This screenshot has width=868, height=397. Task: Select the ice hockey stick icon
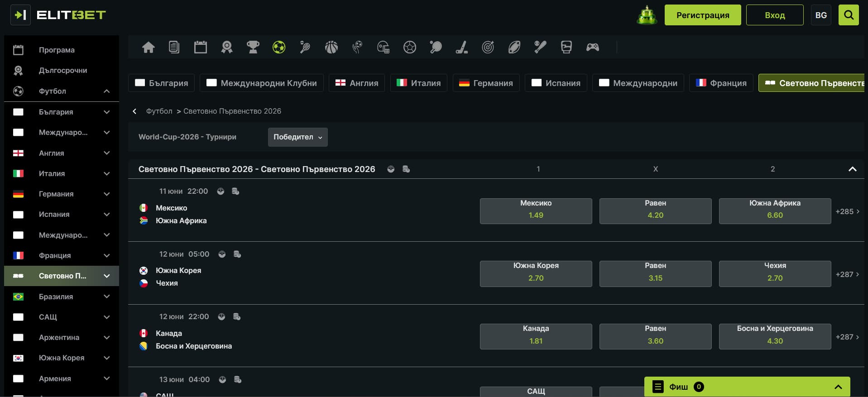pos(462,47)
